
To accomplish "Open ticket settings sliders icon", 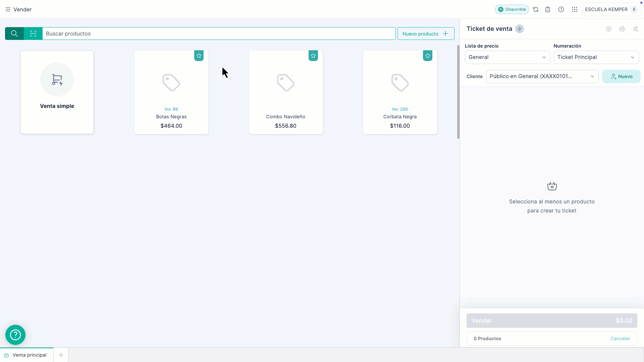I will [636, 29].
